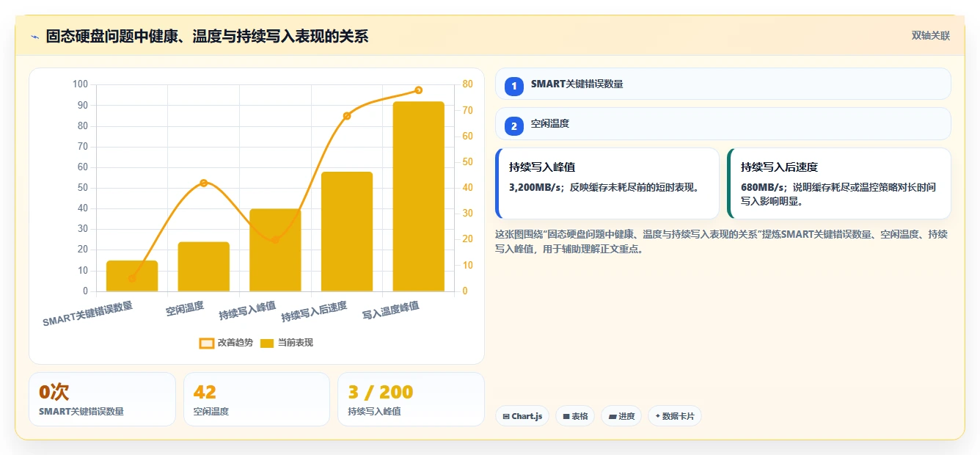Click the 持续写入后速度 bar in chart
The width and height of the screenshot is (980, 455).
tap(347, 232)
